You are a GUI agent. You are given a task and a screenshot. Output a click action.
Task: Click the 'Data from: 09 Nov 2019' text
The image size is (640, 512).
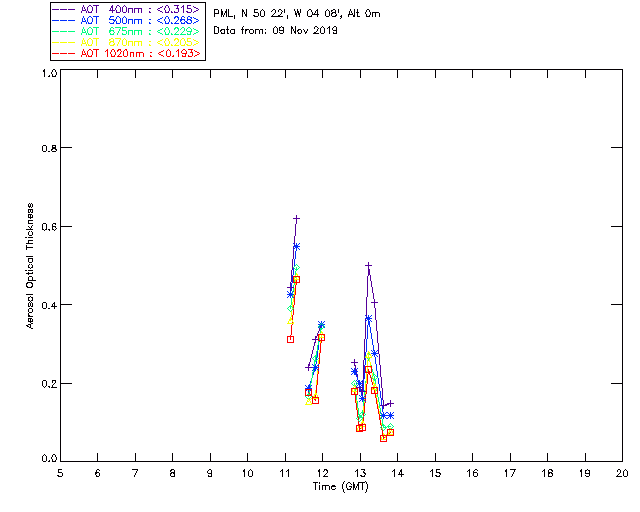[276, 31]
